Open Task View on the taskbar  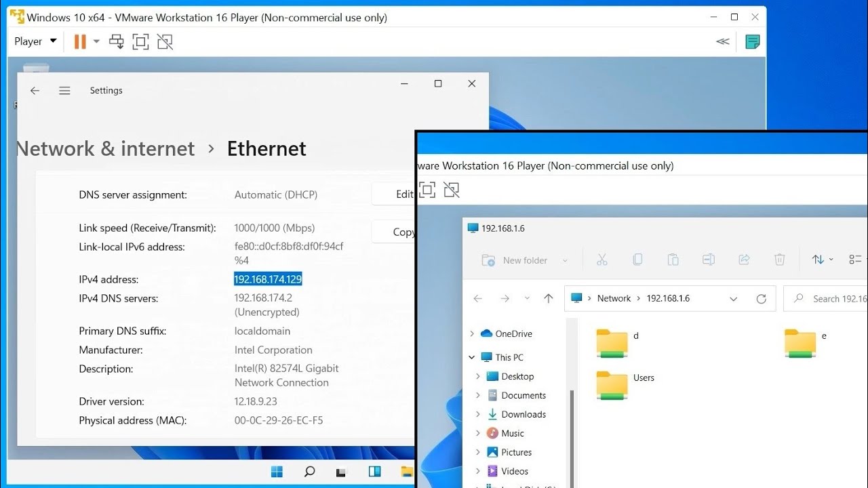[342, 471]
